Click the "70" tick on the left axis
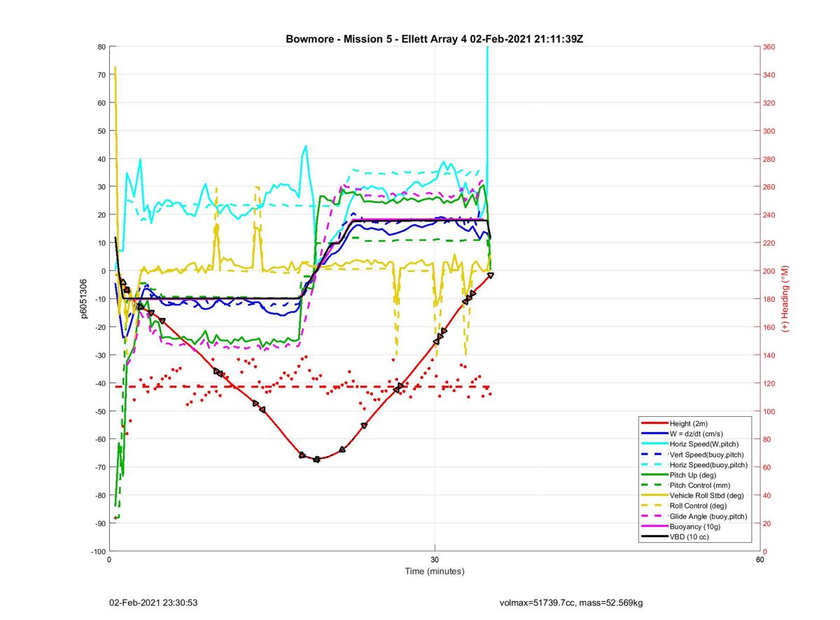 click(101, 75)
